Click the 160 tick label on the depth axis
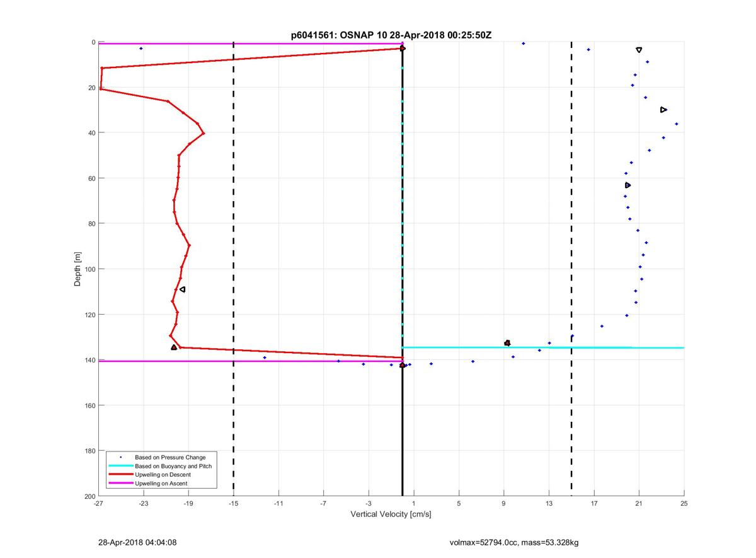 click(89, 405)
